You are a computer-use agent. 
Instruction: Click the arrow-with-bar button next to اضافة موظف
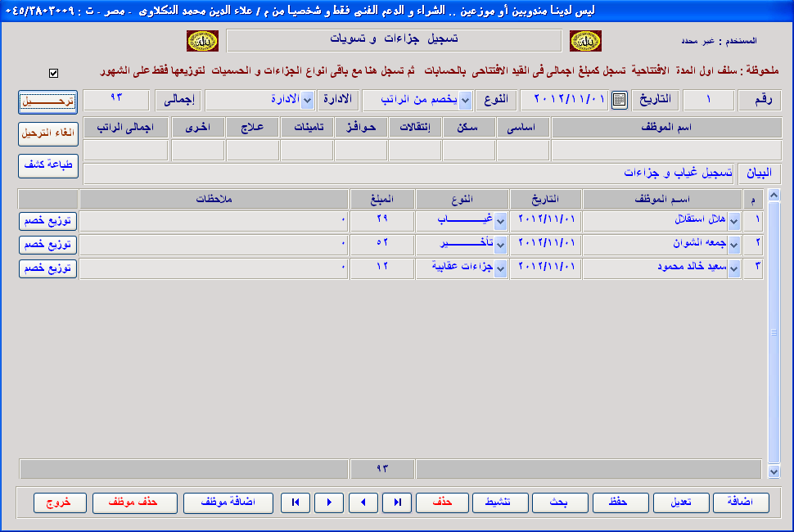point(295,503)
